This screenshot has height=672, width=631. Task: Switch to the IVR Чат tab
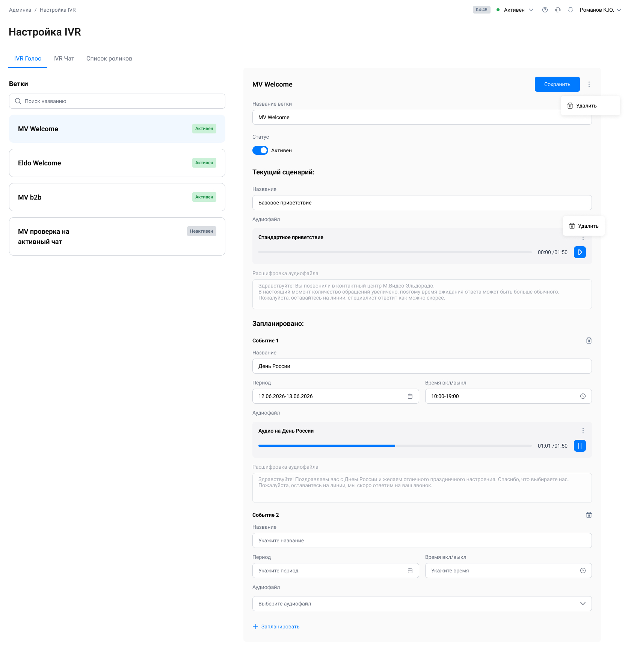pos(64,59)
